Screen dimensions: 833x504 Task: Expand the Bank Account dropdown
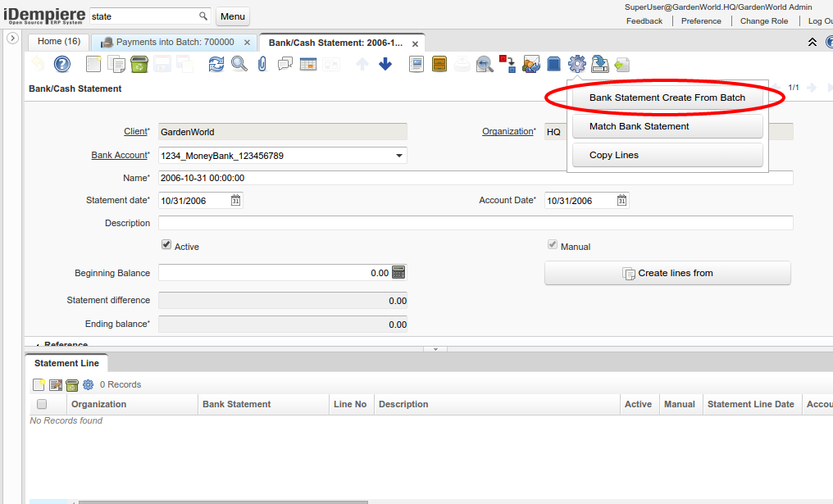[399, 156]
